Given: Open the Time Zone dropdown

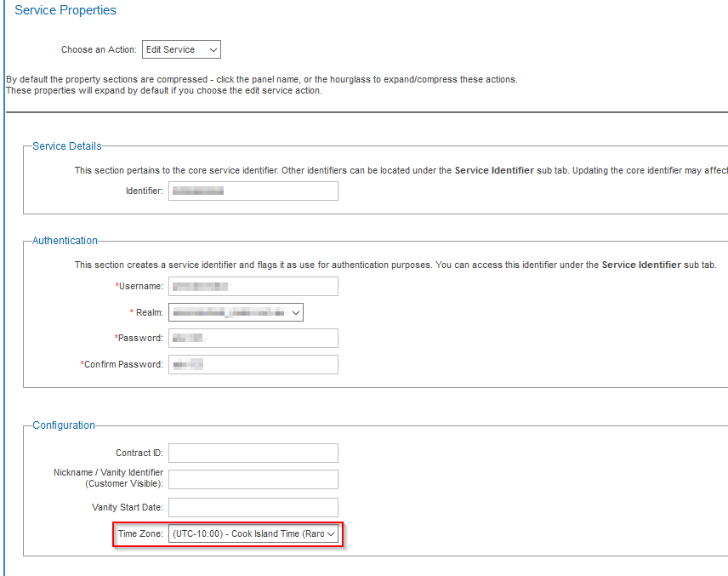Looking at the screenshot, I should pyautogui.click(x=253, y=534).
